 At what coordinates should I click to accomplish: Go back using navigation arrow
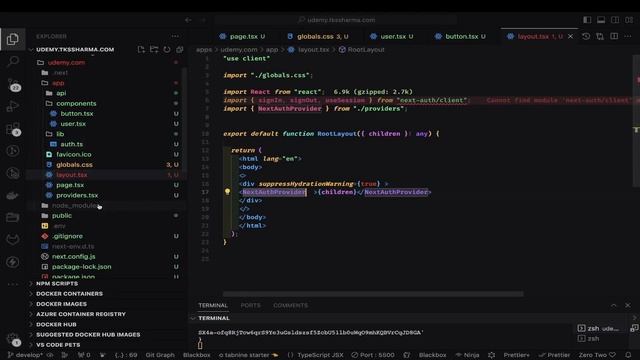pyautogui.click(x=188, y=20)
